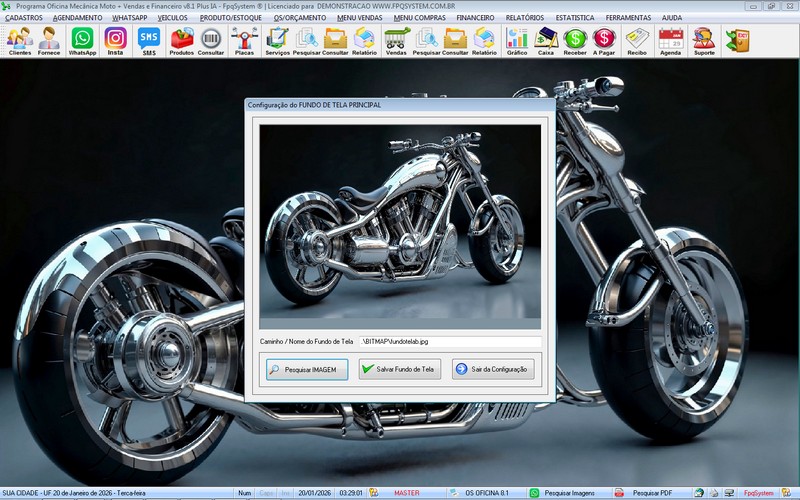Open the Serviços checklist icon

click(x=278, y=41)
